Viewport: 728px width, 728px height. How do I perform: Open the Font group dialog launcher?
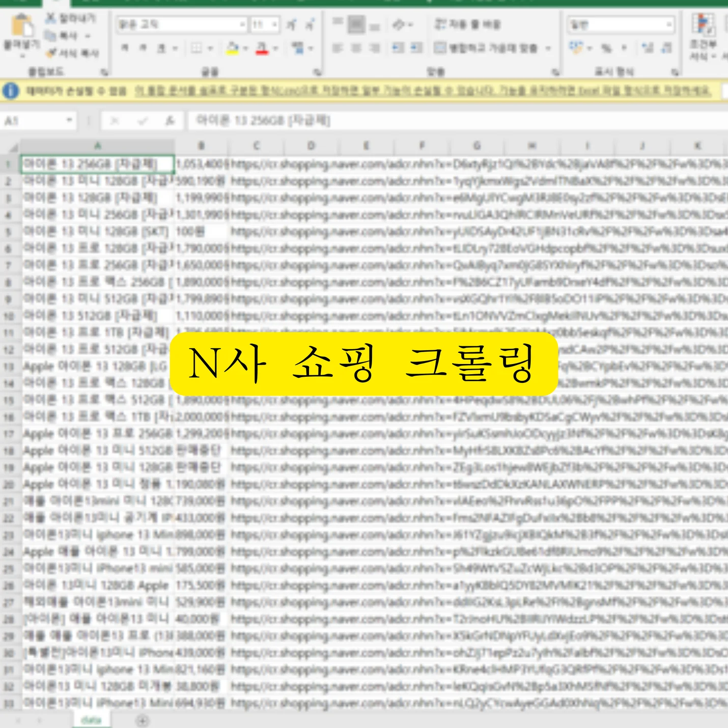coord(317,72)
